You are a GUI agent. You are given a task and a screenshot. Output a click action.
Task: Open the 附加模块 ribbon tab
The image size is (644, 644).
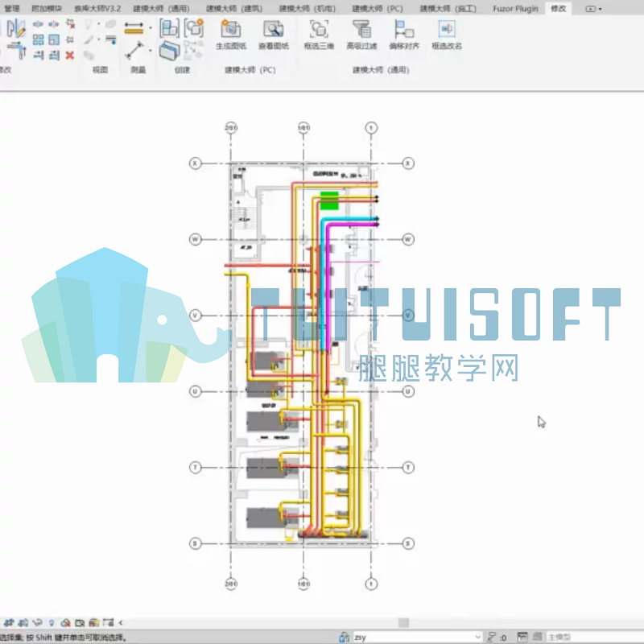47,8
